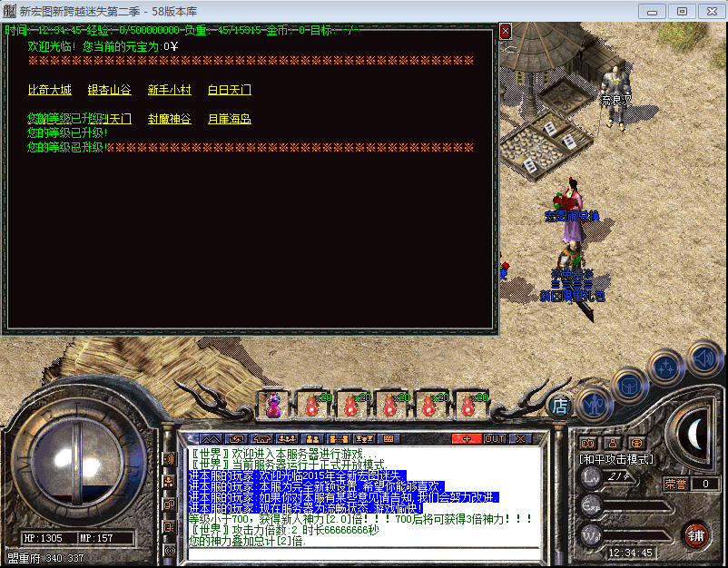Image resolution: width=728 pixels, height=568 pixels.
Task: Teleport to 白日天门
Action: pos(230,90)
